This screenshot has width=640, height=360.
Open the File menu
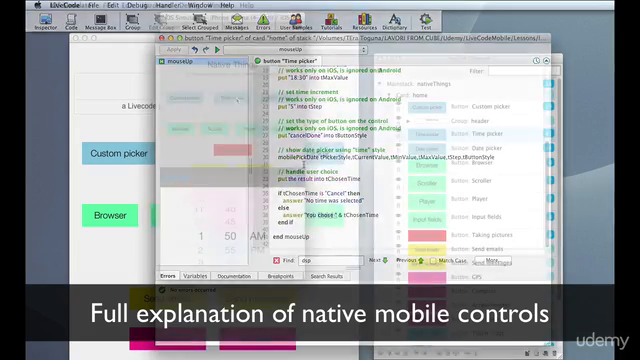click(x=93, y=5)
